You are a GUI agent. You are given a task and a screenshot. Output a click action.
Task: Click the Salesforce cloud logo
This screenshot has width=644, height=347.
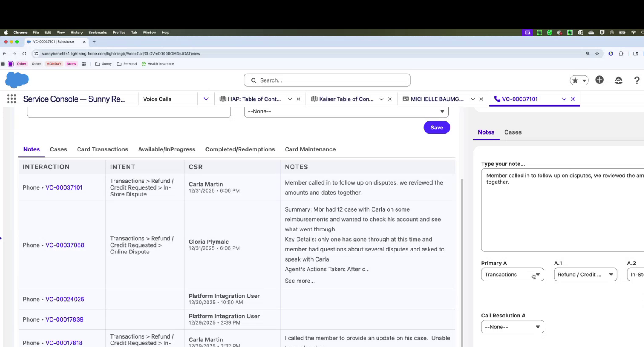17,80
